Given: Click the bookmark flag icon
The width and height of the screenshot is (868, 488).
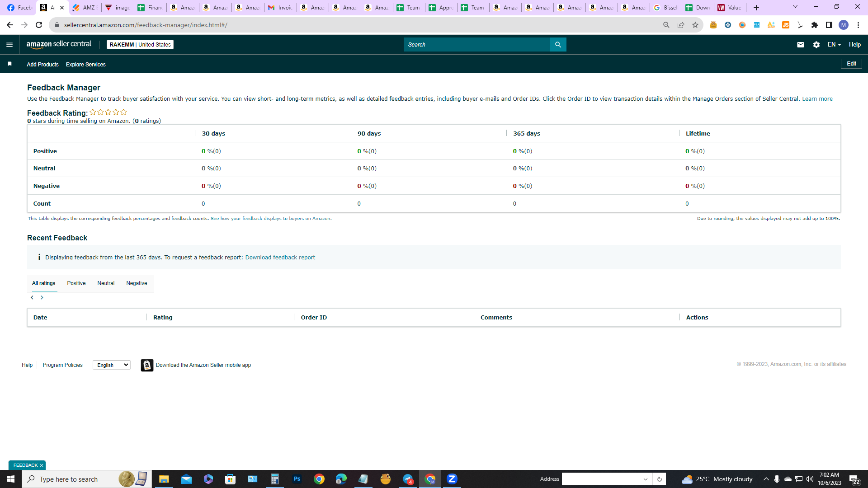Looking at the screenshot, I should pyautogui.click(x=9, y=64).
